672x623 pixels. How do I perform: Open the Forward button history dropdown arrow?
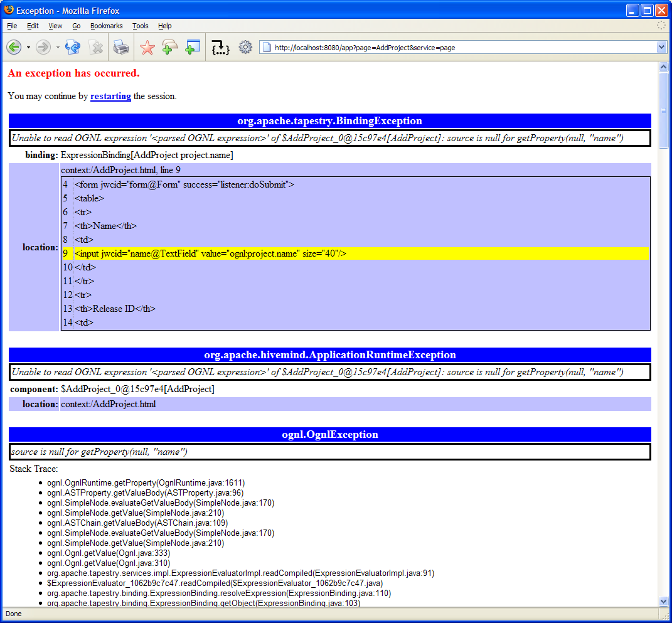pyautogui.click(x=58, y=47)
